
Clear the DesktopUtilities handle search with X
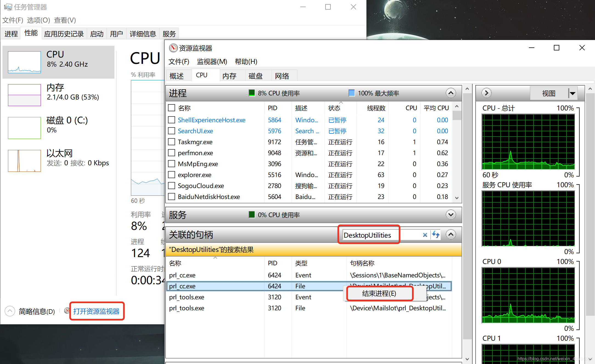425,235
